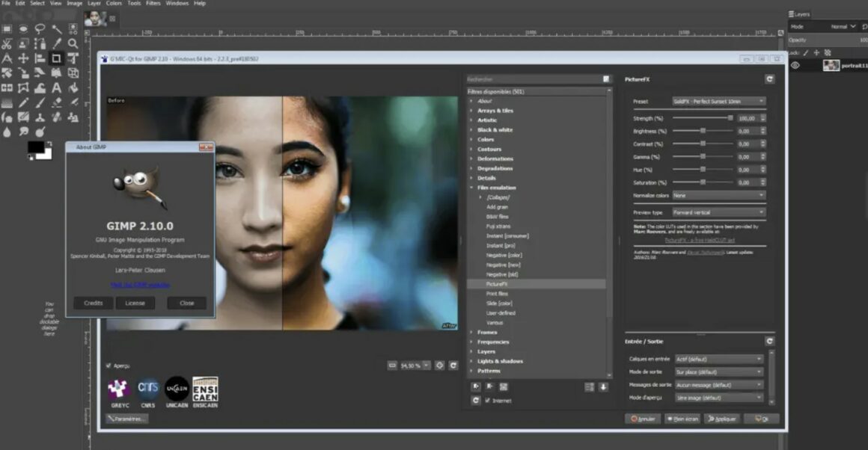Open the Filters menu
Screen dimensions: 868x450
(153, 3)
